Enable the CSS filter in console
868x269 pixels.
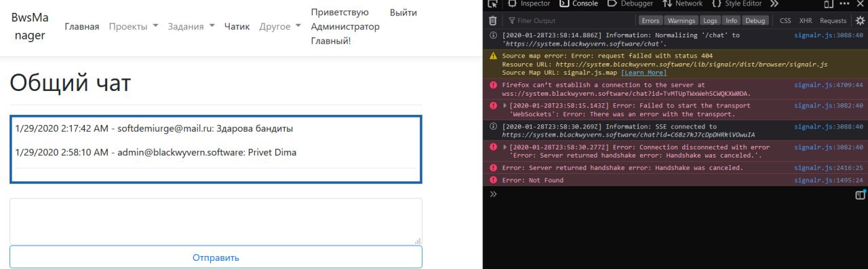tap(785, 21)
